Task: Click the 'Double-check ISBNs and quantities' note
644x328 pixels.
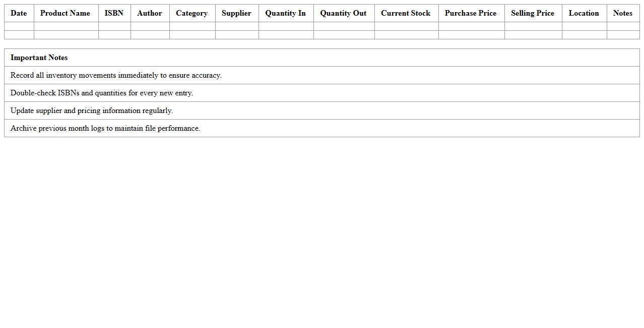Action: [x=102, y=93]
